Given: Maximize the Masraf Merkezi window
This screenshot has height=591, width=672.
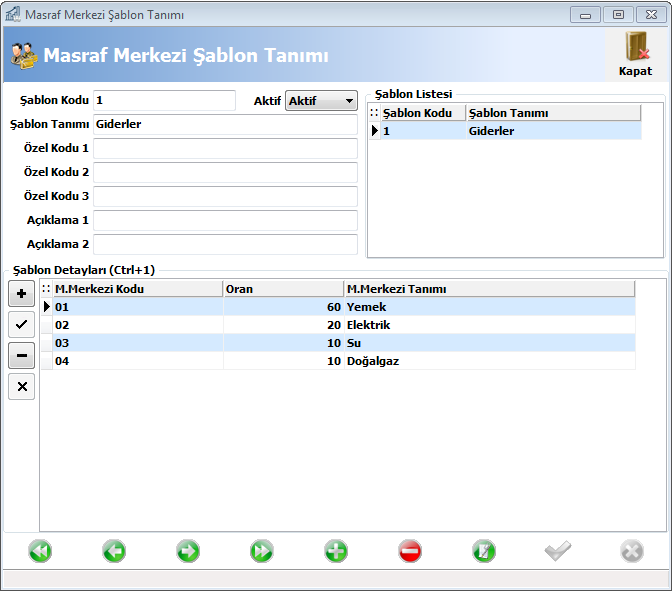Looking at the screenshot, I should click(x=618, y=15).
